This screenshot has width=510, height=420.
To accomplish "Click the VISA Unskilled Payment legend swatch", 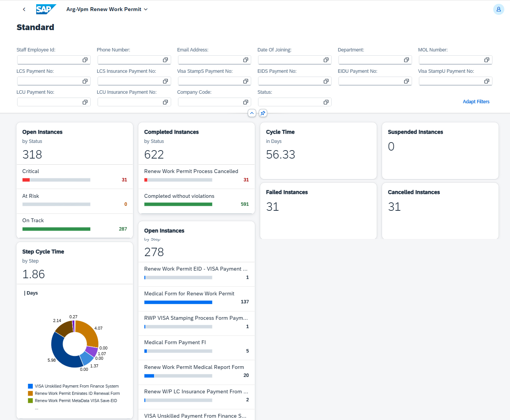I will [x=30, y=386].
